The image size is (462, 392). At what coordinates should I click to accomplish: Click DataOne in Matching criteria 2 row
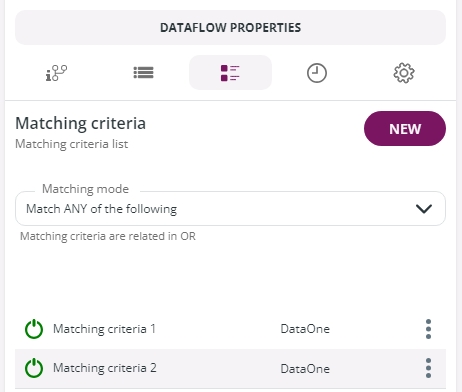pos(305,369)
